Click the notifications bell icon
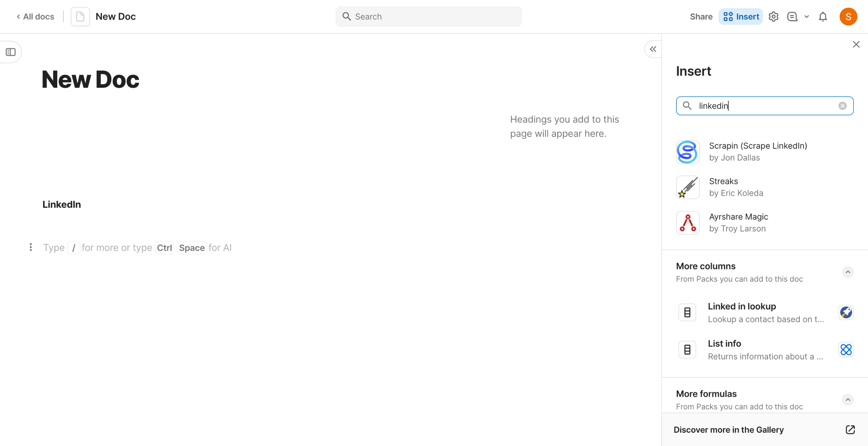Image resolution: width=868 pixels, height=446 pixels. (823, 17)
